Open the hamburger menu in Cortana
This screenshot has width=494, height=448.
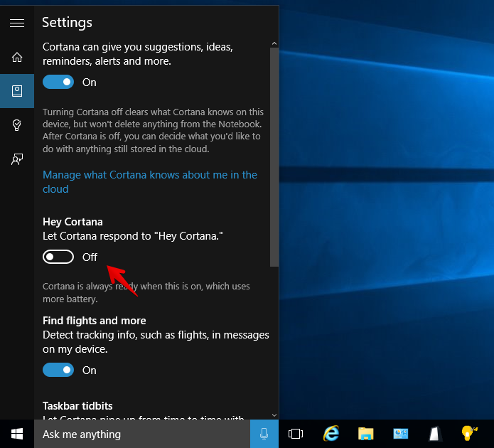pos(17,23)
